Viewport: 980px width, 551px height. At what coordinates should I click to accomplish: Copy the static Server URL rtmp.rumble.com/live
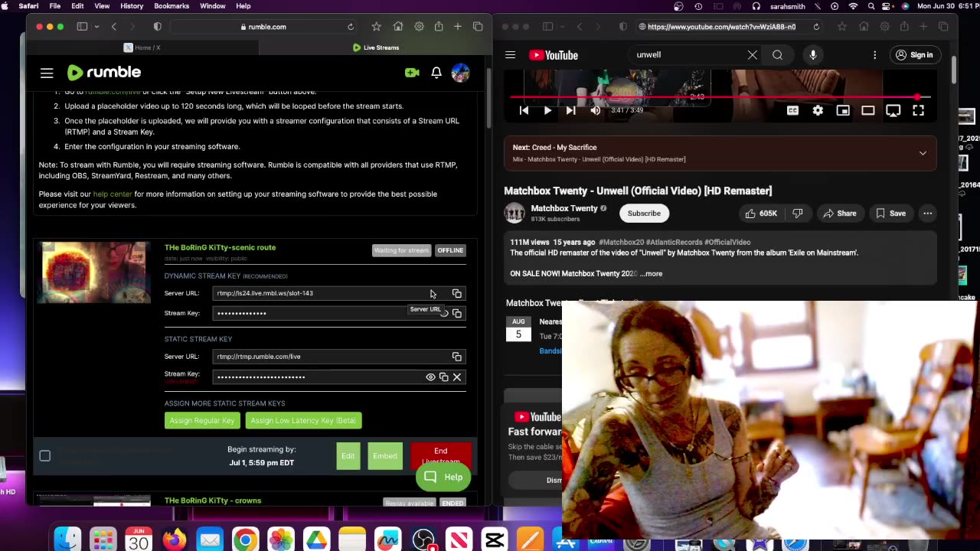pyautogui.click(x=457, y=357)
